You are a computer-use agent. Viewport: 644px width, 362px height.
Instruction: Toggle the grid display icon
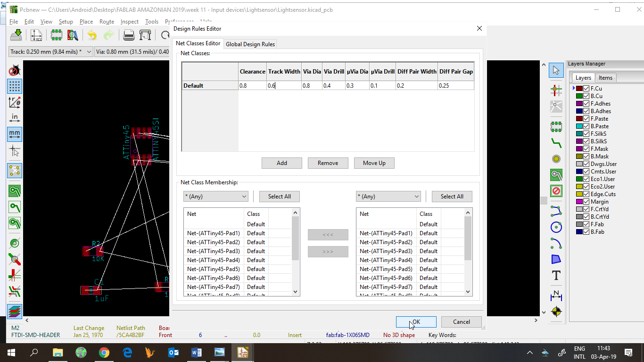click(15, 86)
